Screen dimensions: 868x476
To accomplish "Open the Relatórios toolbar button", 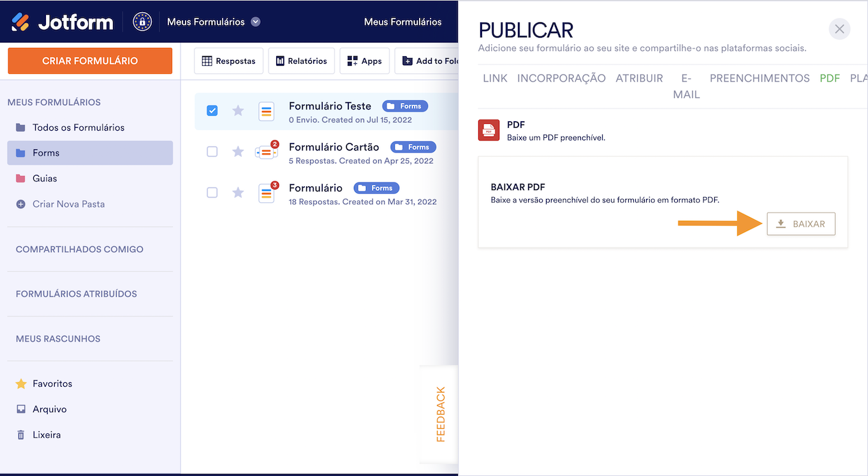I will (x=301, y=61).
